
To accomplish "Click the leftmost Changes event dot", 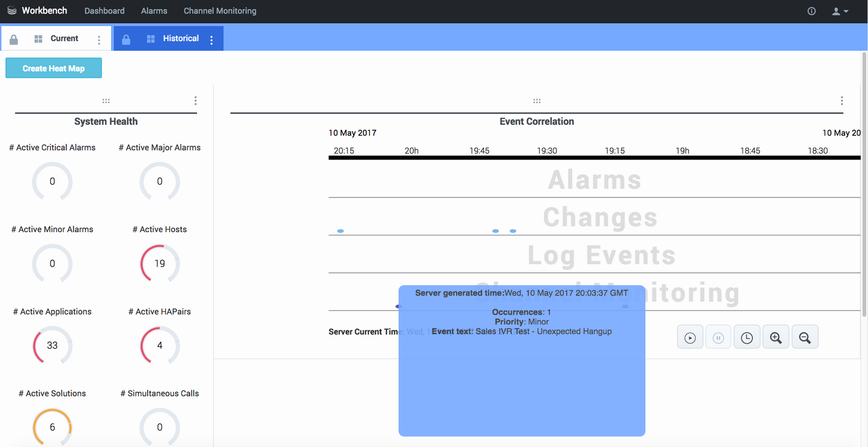I will [341, 231].
